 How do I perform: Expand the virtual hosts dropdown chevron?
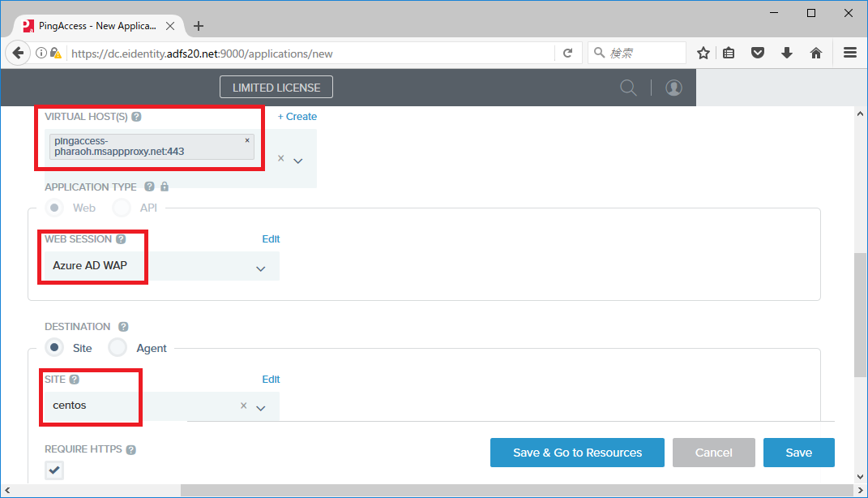(299, 159)
